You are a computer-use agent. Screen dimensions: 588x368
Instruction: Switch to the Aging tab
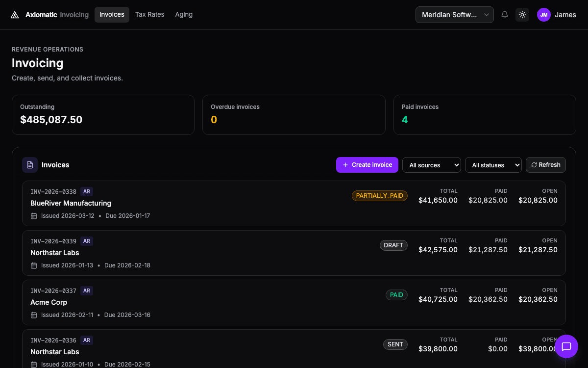[184, 14]
